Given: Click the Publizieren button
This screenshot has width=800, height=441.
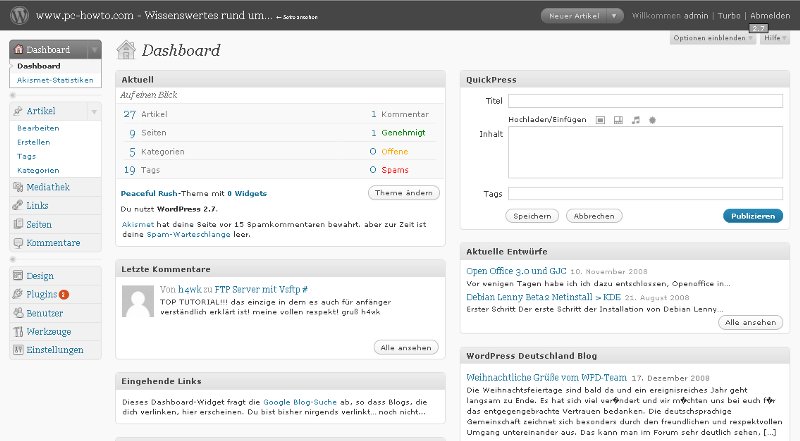Looking at the screenshot, I should pyautogui.click(x=753, y=216).
